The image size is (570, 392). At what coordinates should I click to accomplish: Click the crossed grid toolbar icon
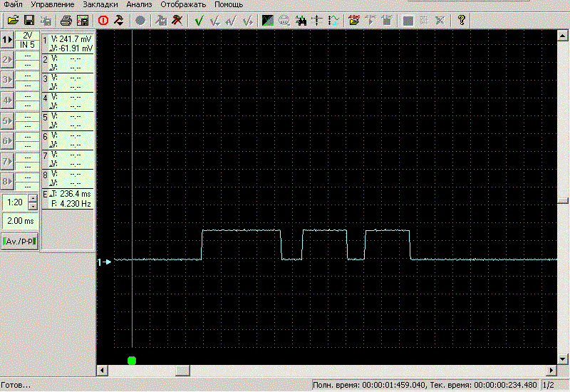pos(440,21)
